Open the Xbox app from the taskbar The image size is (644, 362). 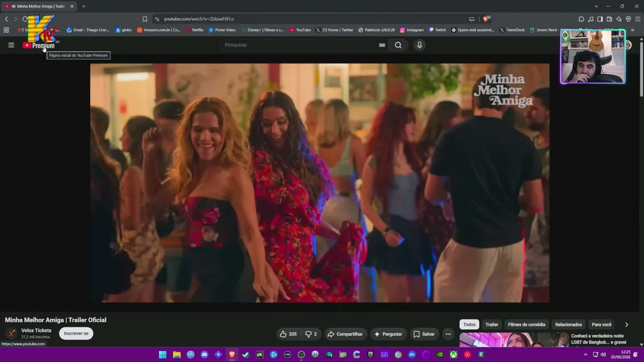(453, 354)
